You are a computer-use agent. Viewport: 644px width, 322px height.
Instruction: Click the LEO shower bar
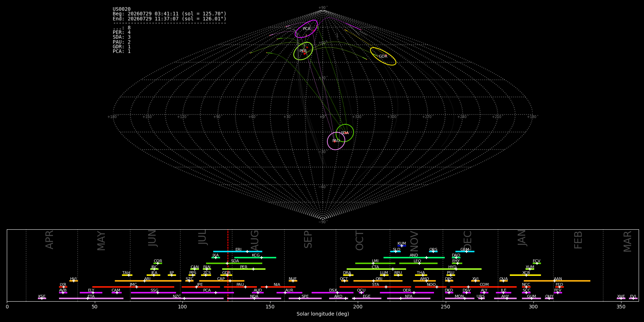click(x=418, y=263)
